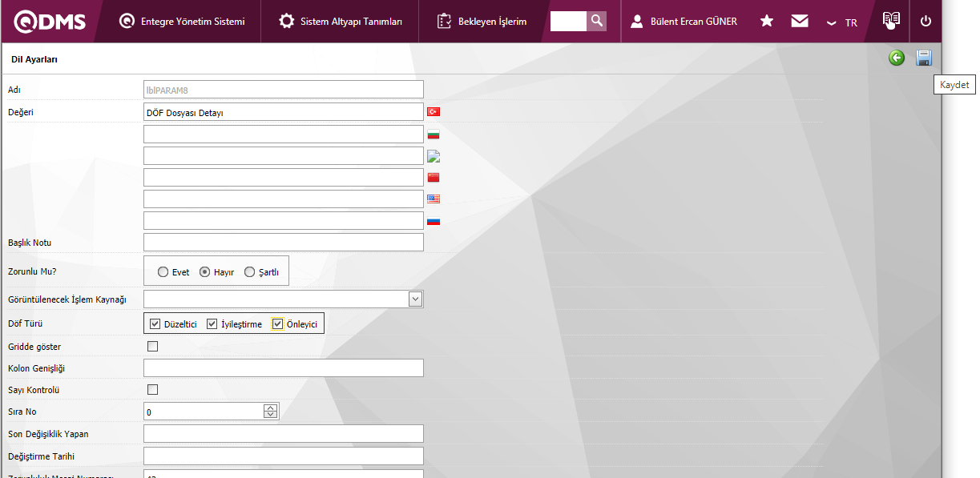Viewport: 980px width, 478px height.
Task: Open user profile Bülent Ercan GÜNER
Action: point(684,22)
